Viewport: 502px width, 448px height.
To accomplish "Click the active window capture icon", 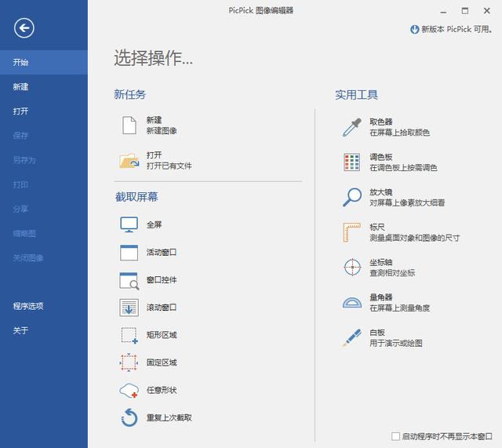I will tap(129, 253).
